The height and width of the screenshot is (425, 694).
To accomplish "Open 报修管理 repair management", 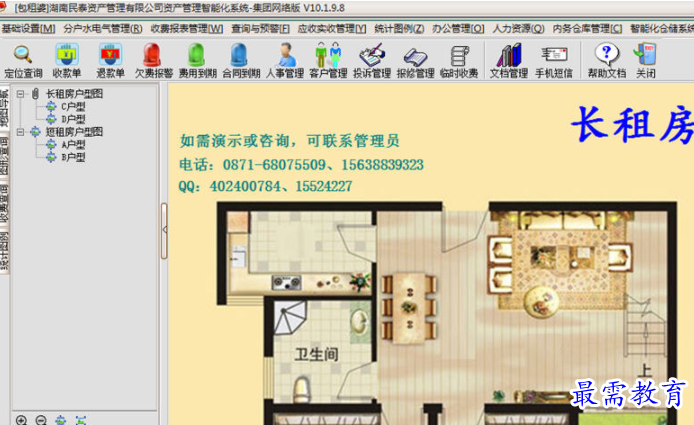I will point(415,61).
